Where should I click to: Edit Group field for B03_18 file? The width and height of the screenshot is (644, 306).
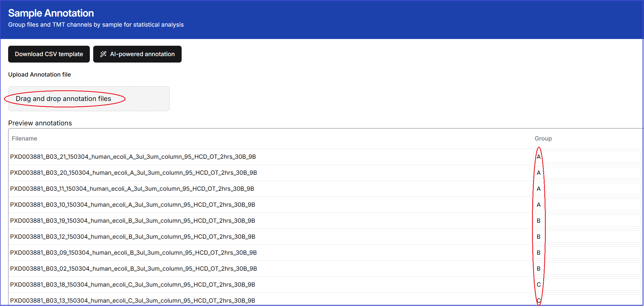(587, 285)
